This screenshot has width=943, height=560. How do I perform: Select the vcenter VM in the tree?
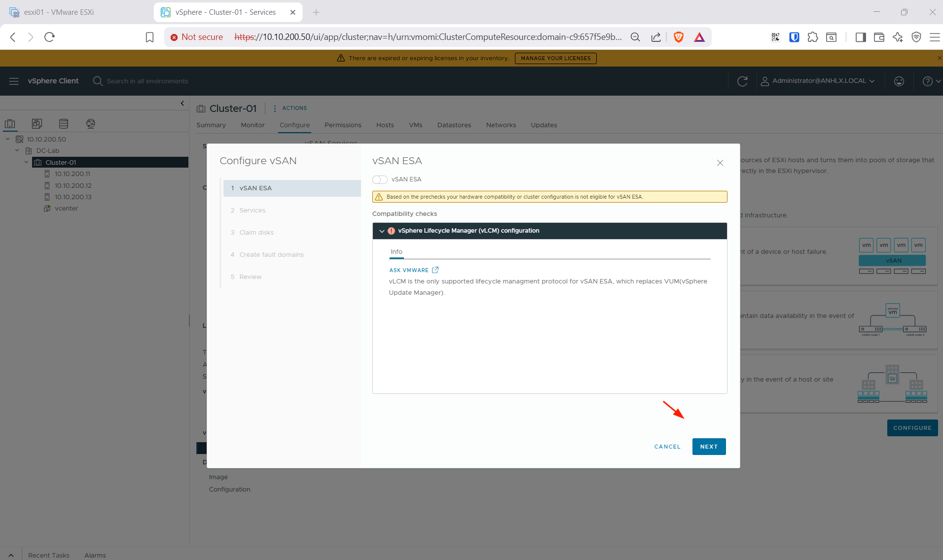(66, 209)
